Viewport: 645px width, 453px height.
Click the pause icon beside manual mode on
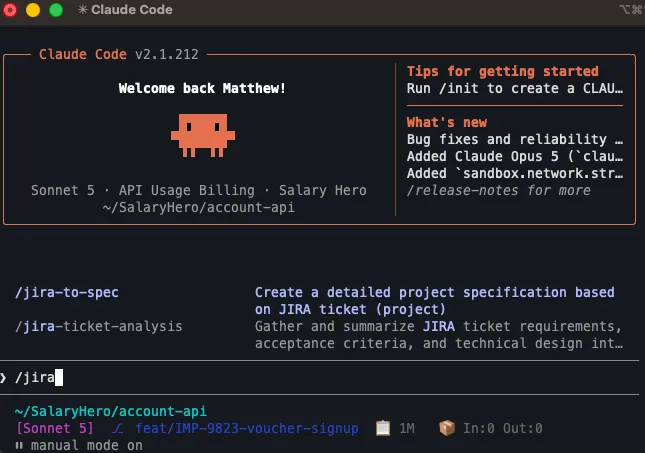(x=19, y=446)
